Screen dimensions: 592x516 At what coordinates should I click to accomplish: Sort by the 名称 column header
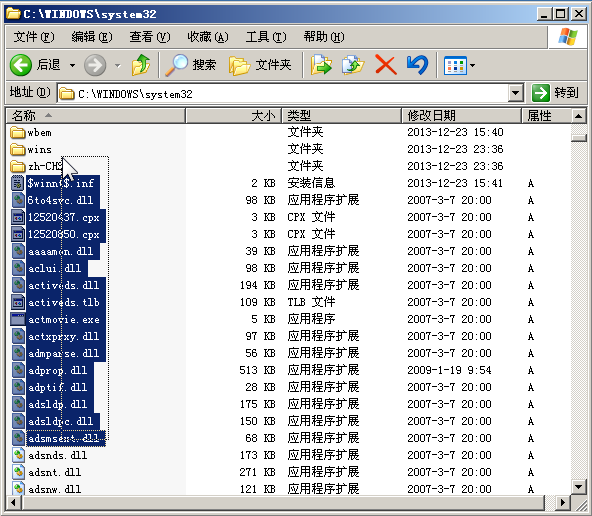coord(96,116)
